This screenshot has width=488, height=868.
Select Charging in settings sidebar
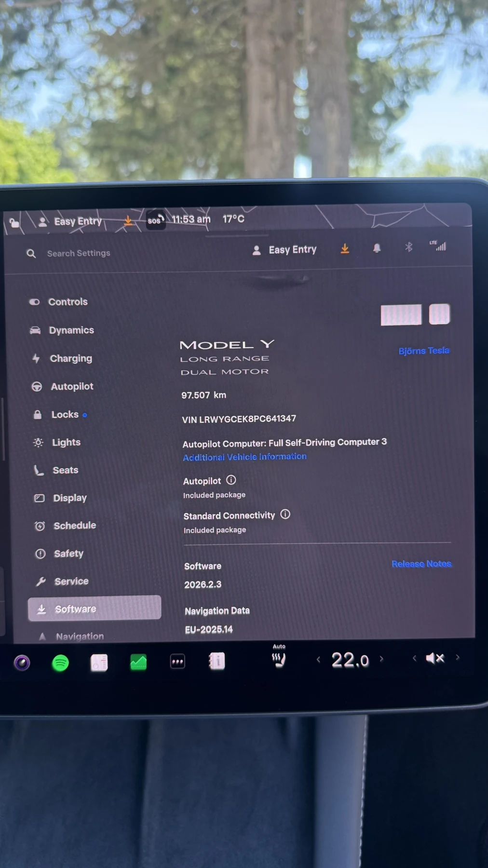click(x=70, y=358)
